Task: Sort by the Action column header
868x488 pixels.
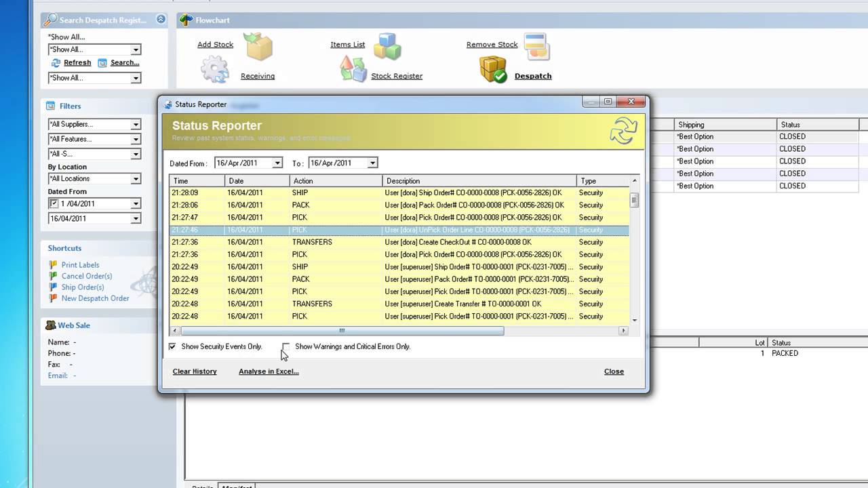Action: (336, 181)
